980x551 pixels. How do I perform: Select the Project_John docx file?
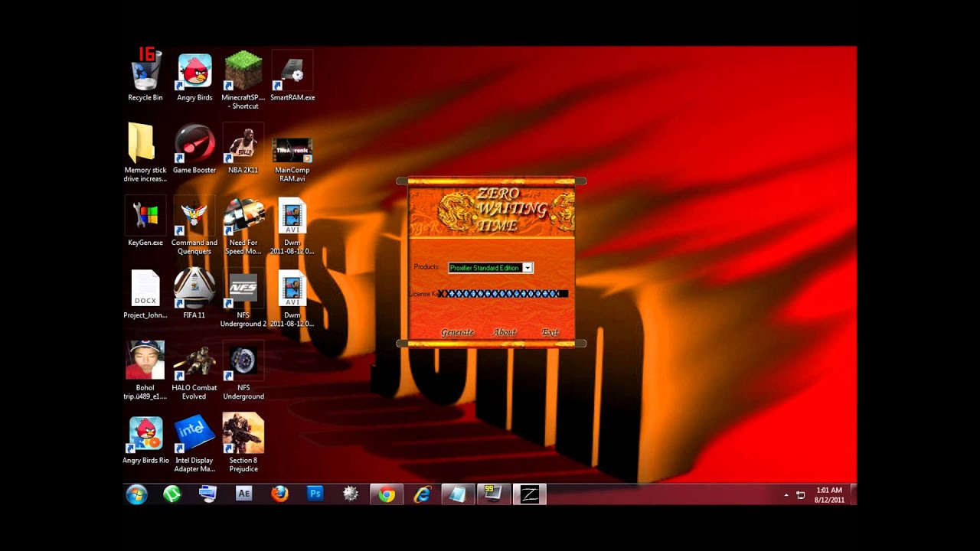[x=145, y=293]
